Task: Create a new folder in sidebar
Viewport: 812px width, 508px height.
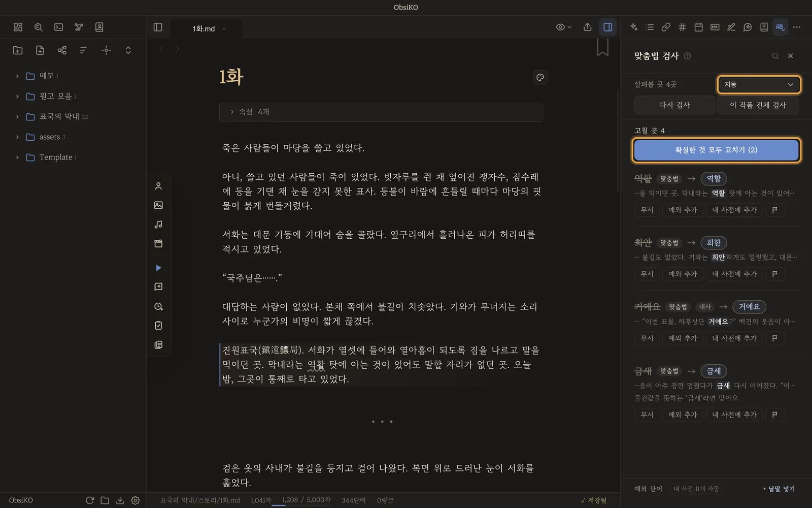Action: (x=18, y=50)
